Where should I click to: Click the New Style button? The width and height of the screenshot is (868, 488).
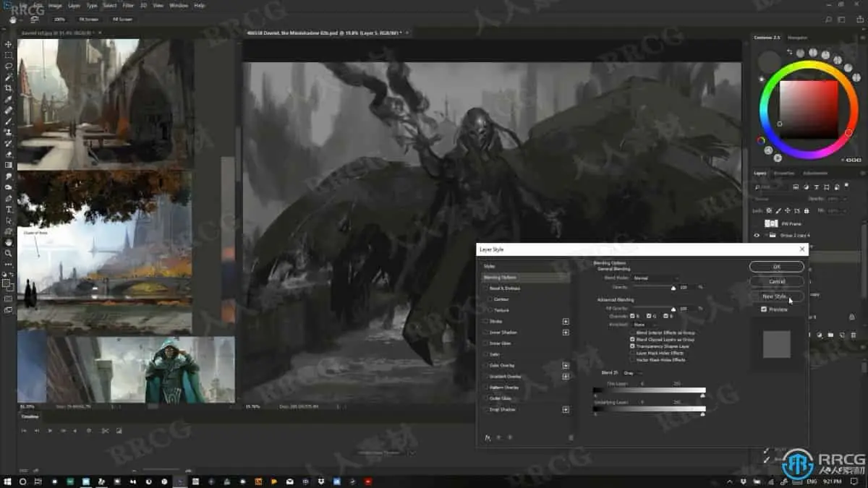(776, 296)
